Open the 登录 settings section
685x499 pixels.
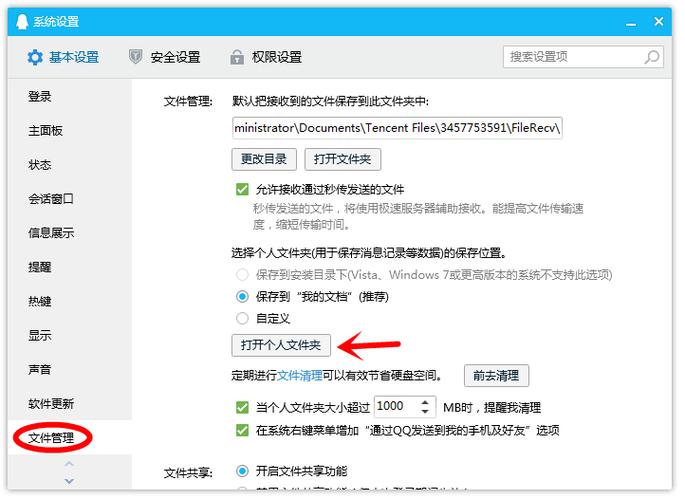pyautogui.click(x=40, y=96)
